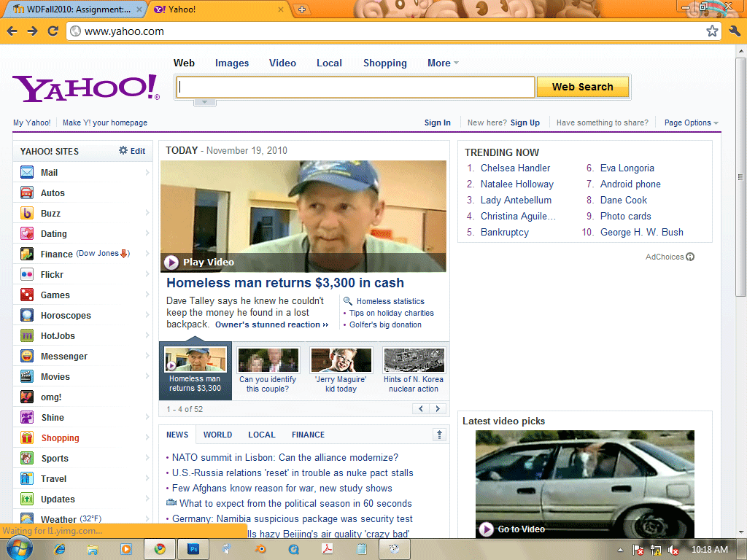Image resolution: width=747 pixels, height=560 pixels.
Task: Click inside the Yahoo search input field
Action: pyautogui.click(x=356, y=87)
